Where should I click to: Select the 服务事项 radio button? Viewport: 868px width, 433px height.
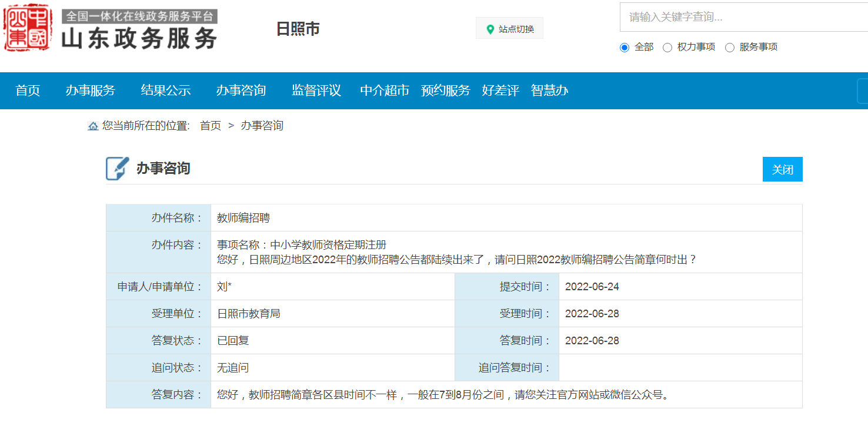[730, 48]
